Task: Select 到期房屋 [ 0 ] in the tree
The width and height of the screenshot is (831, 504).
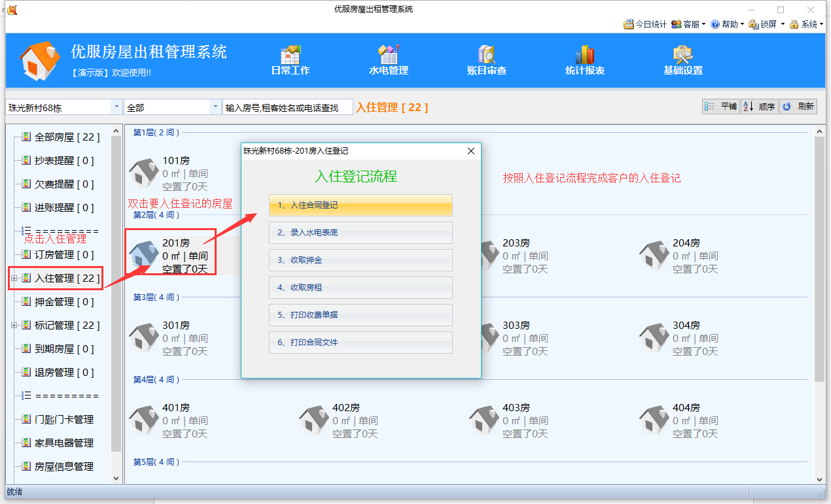Action: point(63,349)
